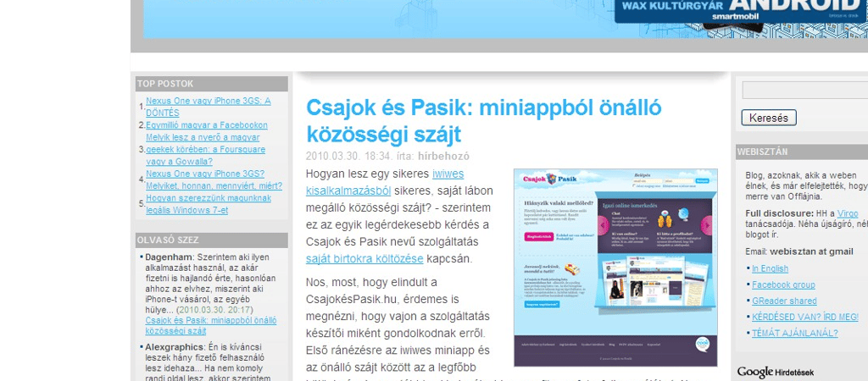Open the Egymillió magyar a Facebookon post
The image size is (868, 381).
[x=206, y=125]
